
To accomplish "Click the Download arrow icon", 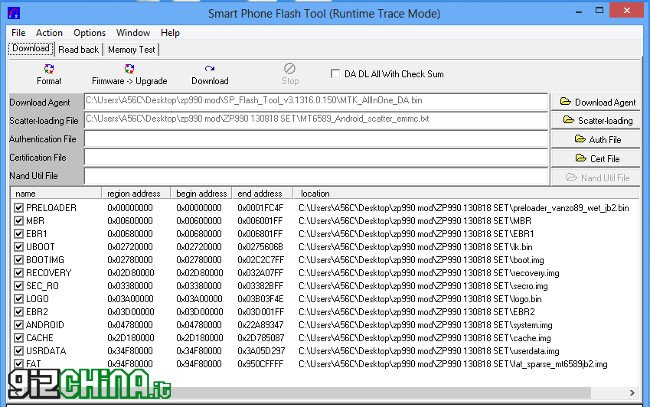I will [x=209, y=68].
